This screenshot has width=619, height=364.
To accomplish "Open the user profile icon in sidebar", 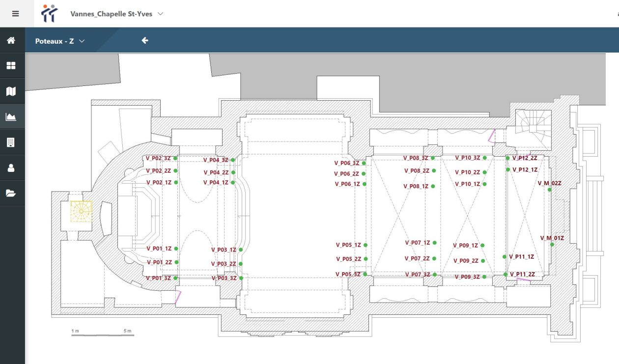I will pyautogui.click(x=11, y=168).
